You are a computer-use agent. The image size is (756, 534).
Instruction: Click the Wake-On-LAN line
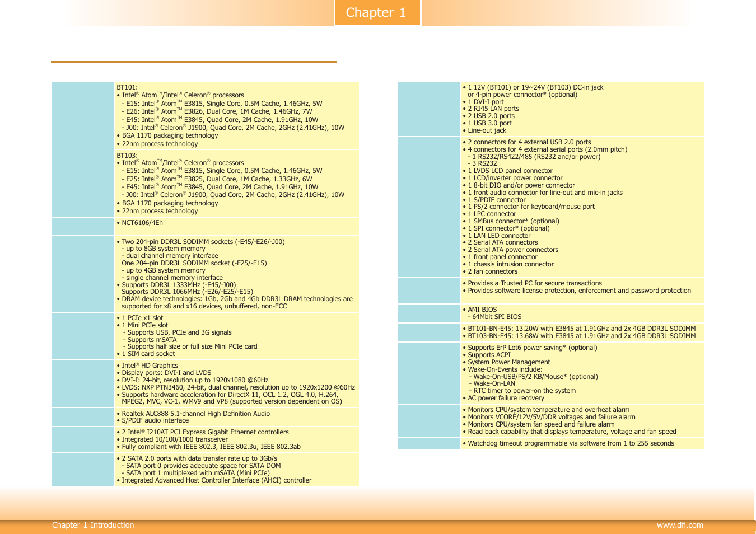pos(491,383)
